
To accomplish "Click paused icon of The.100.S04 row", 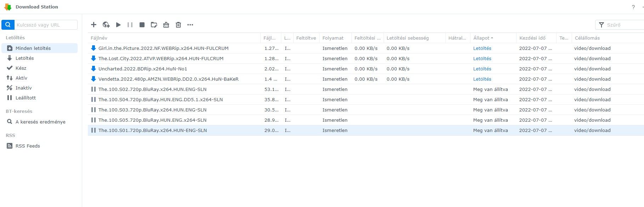I will (x=94, y=99).
